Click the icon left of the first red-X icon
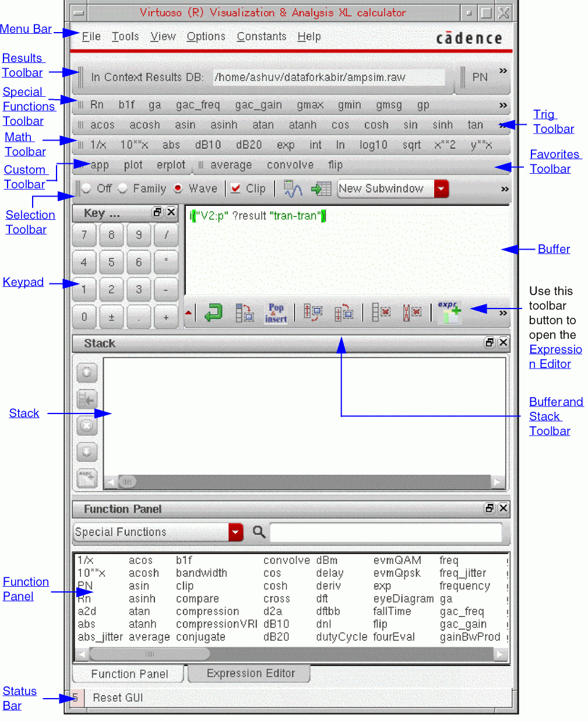The height and width of the screenshot is (722, 588). coord(344,313)
